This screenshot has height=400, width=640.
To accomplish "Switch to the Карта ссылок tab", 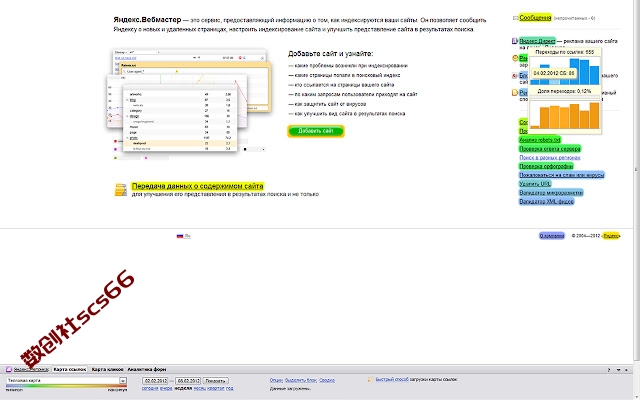I will click(70, 369).
